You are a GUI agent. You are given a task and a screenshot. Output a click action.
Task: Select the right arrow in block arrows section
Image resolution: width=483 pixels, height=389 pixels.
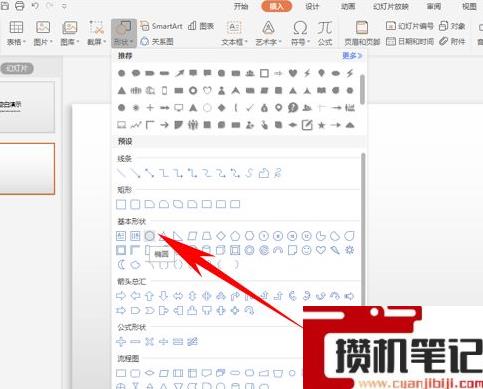point(121,296)
